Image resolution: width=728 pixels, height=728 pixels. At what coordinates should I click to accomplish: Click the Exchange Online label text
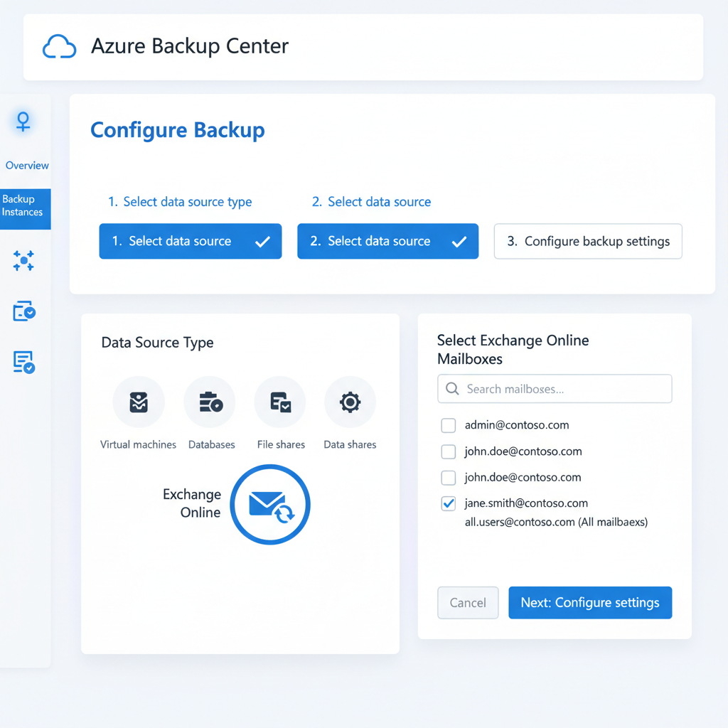tap(192, 503)
